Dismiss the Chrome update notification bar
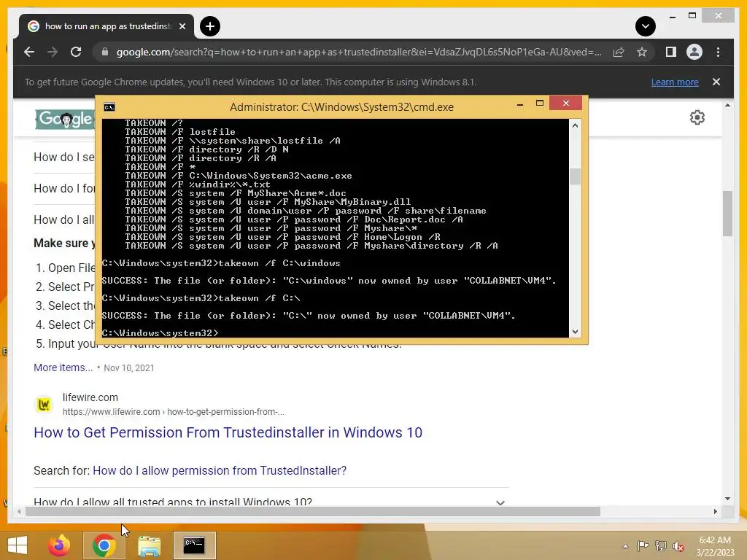Screen dimensions: 747x560 click(x=716, y=82)
